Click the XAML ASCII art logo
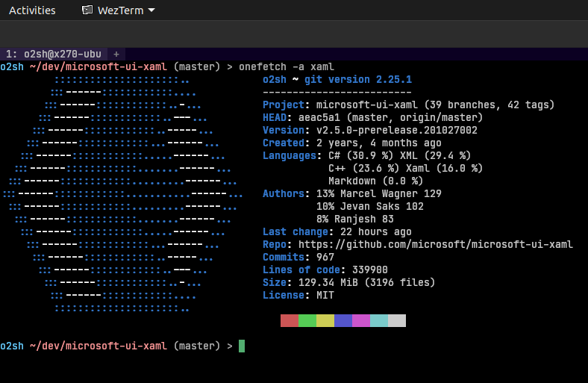 coord(123,195)
